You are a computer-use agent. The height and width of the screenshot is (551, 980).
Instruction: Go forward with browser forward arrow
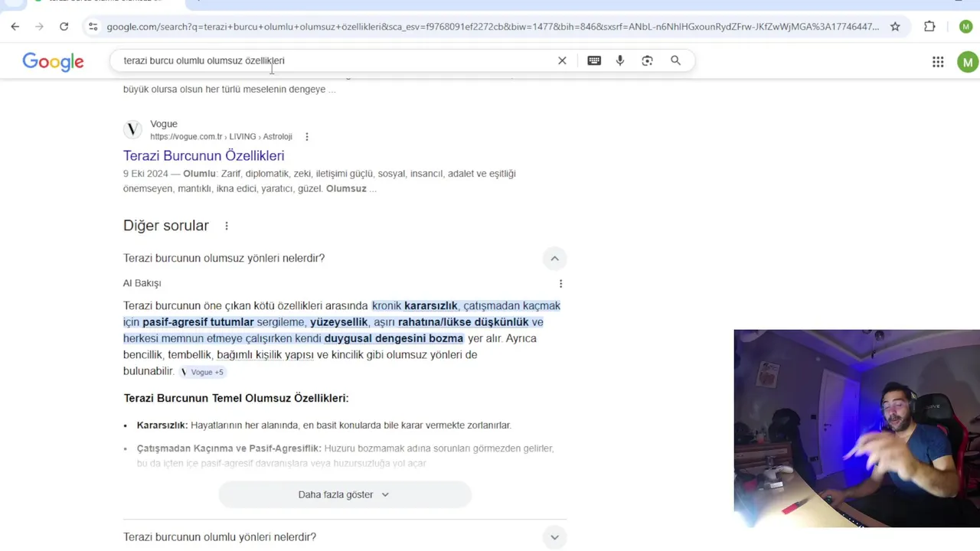click(39, 27)
